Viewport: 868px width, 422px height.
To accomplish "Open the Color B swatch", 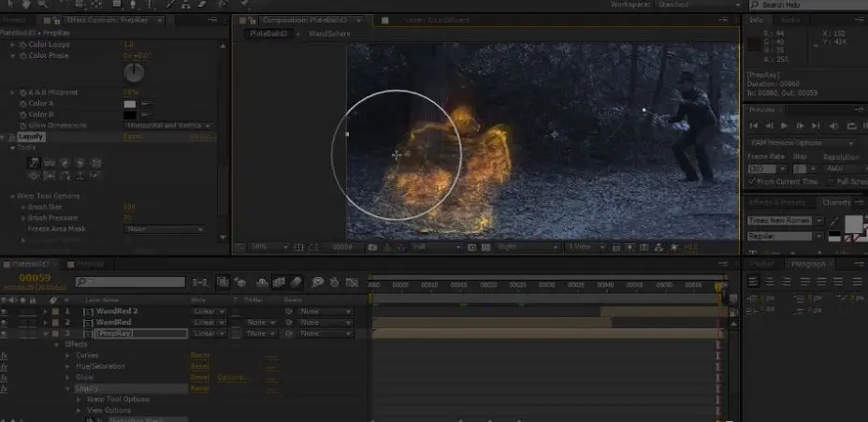I will point(129,115).
